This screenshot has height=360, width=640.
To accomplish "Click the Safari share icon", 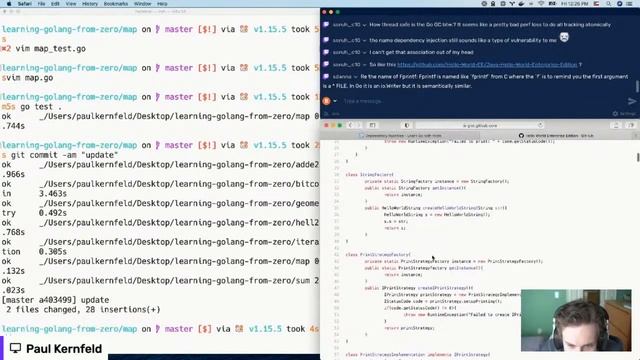I will click(616, 125).
